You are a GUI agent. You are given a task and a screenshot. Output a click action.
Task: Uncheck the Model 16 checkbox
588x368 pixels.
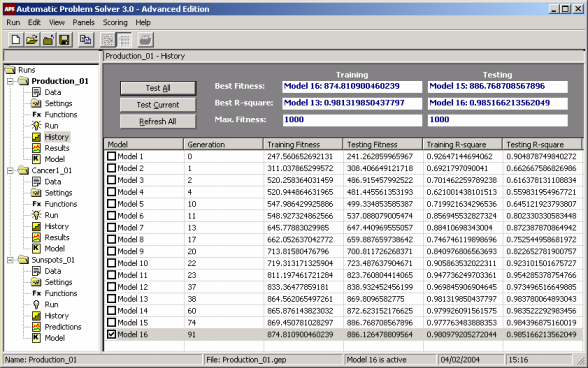click(x=111, y=334)
